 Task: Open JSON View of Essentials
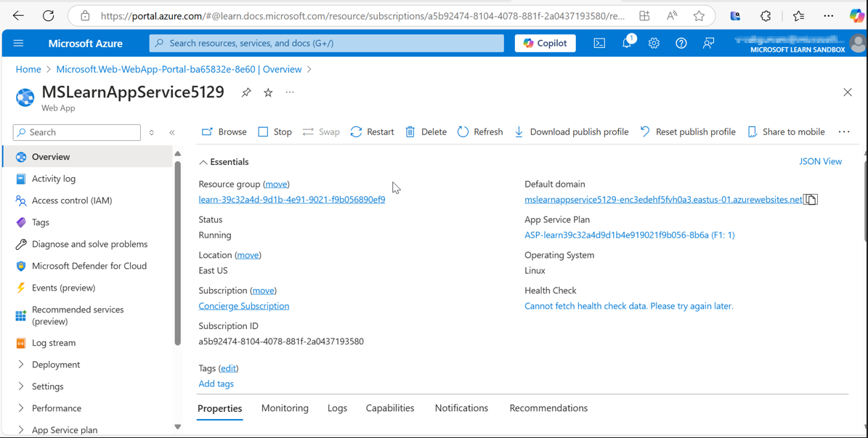[820, 161]
